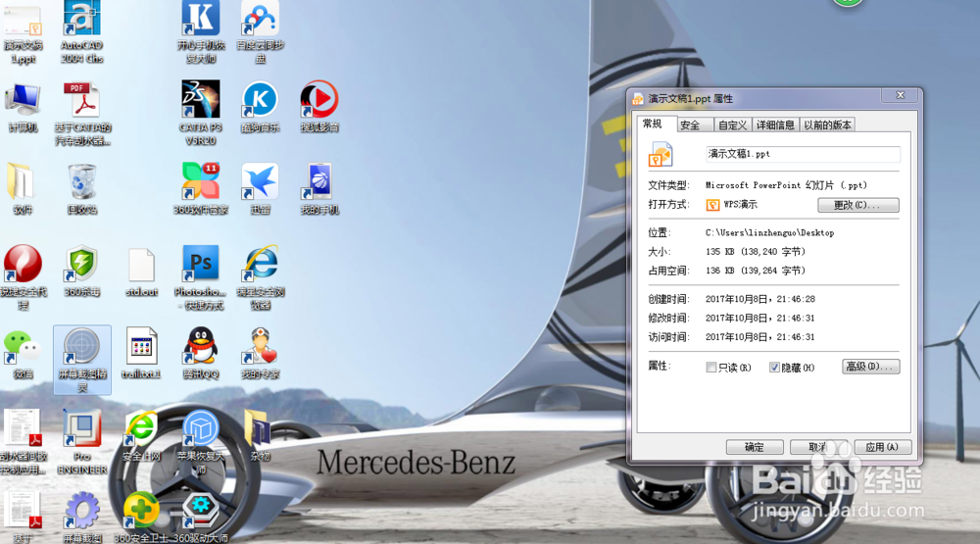Click the 更改 button for open method
980x544 pixels.
pos(858,205)
